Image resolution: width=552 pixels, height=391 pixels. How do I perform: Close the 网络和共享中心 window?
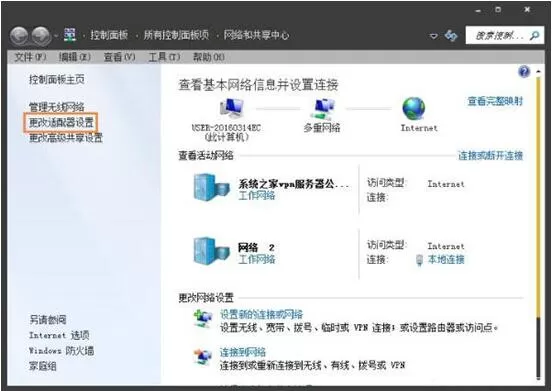[527, 10]
